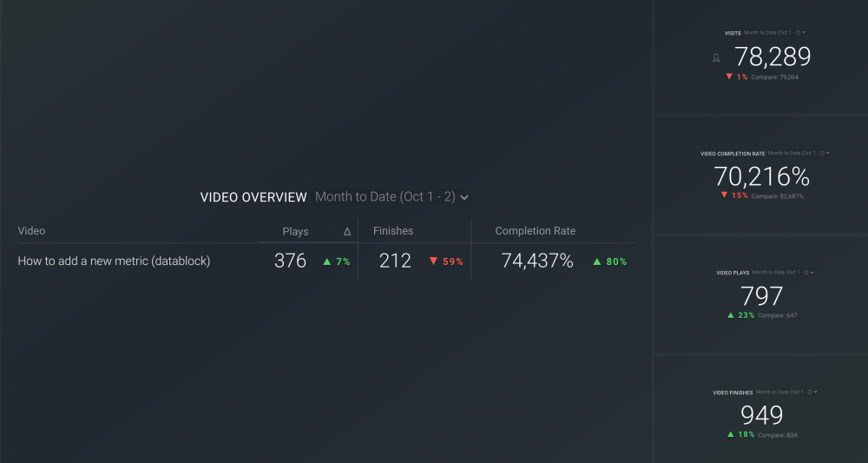This screenshot has height=463, width=868.
Task: Click the red down arrow next to 59%
Action: [433, 261]
